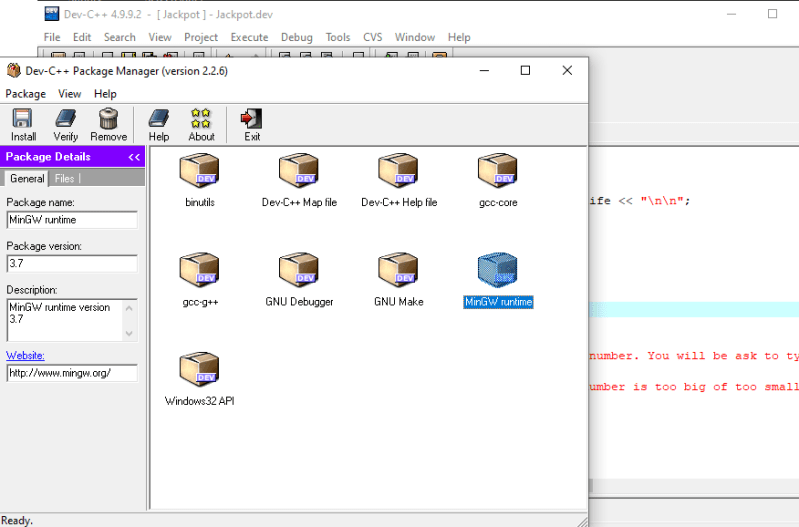Click the 'Ready.' status bar text
The width and height of the screenshot is (799, 527).
coord(17,520)
